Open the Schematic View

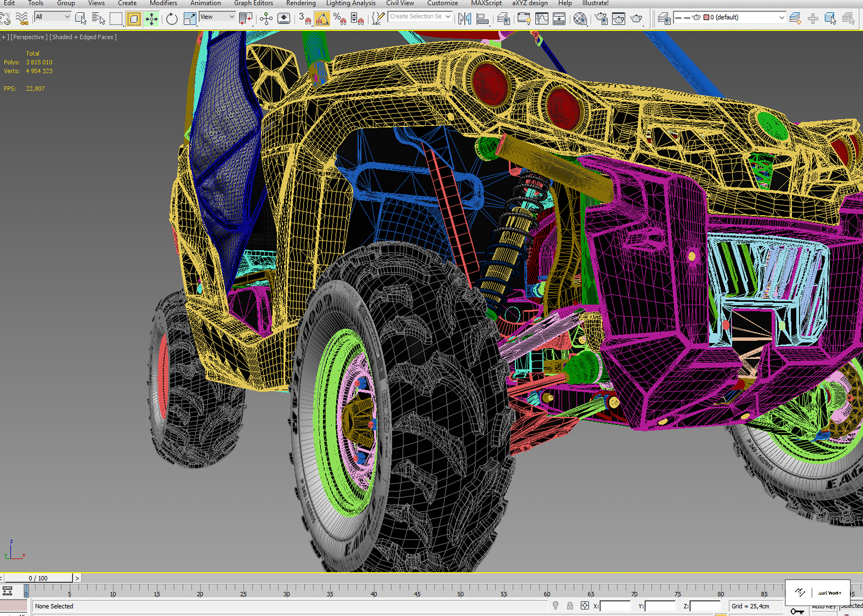559,19
